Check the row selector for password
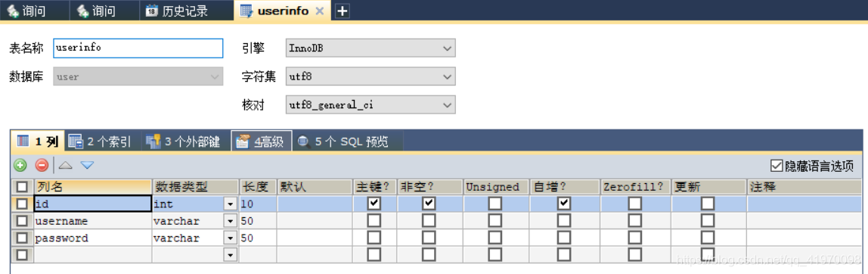 tap(22, 238)
